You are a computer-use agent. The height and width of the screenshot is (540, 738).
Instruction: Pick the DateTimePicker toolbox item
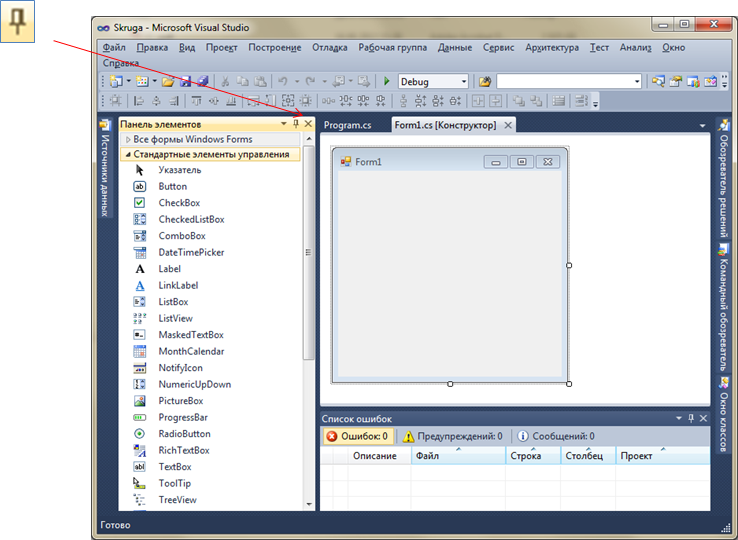(191, 252)
